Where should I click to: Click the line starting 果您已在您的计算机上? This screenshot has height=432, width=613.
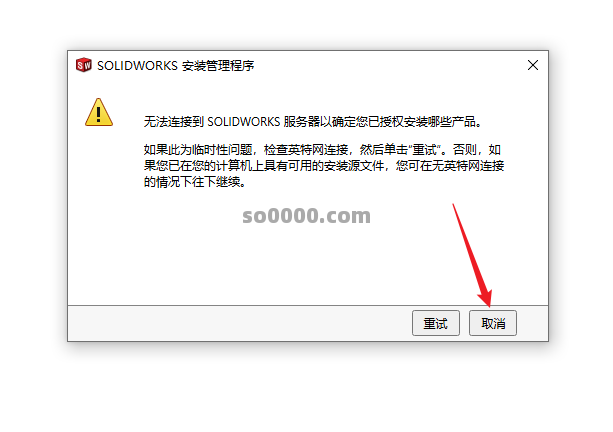click(324, 166)
